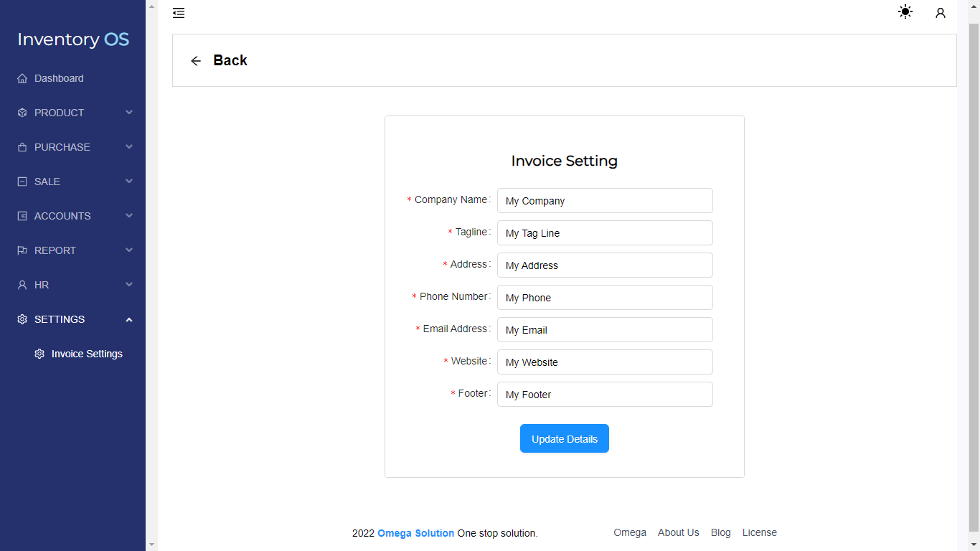The image size is (980, 551).
Task: Toggle the light/dark theme sun icon
Action: pos(905,11)
